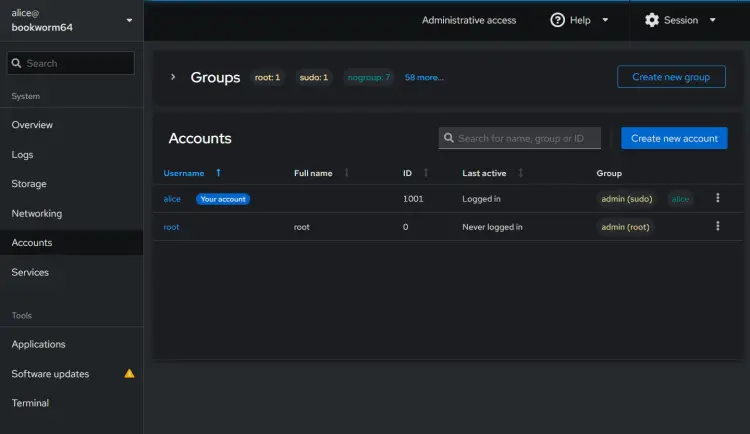
Task: Open the kebab menu for root row
Action: 717,226
